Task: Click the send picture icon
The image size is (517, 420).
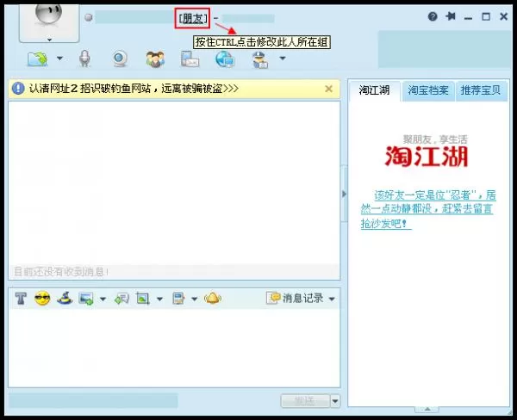Action: point(86,299)
